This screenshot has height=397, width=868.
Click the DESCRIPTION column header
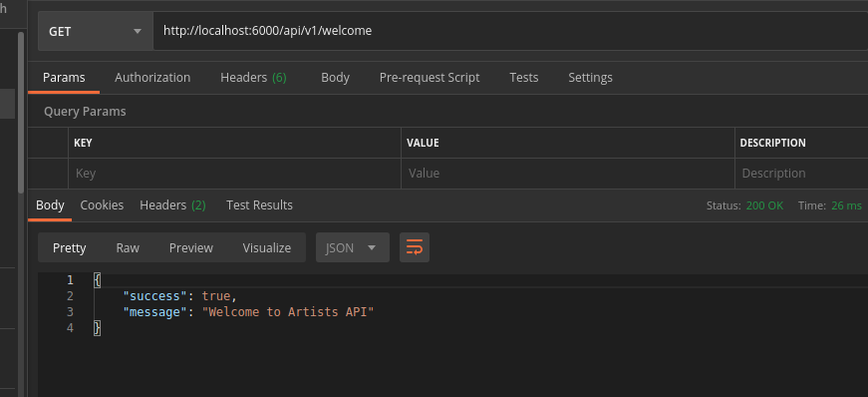(x=772, y=143)
